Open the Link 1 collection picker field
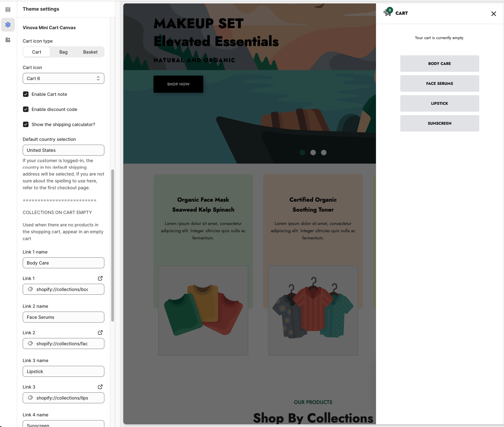Image resolution: width=504 pixels, height=427 pixels. click(x=64, y=289)
